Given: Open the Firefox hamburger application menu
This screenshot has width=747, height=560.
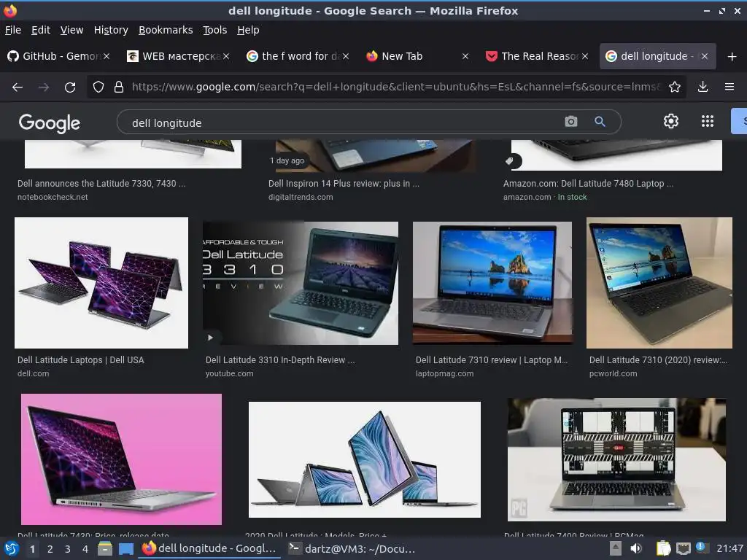Looking at the screenshot, I should click(729, 87).
